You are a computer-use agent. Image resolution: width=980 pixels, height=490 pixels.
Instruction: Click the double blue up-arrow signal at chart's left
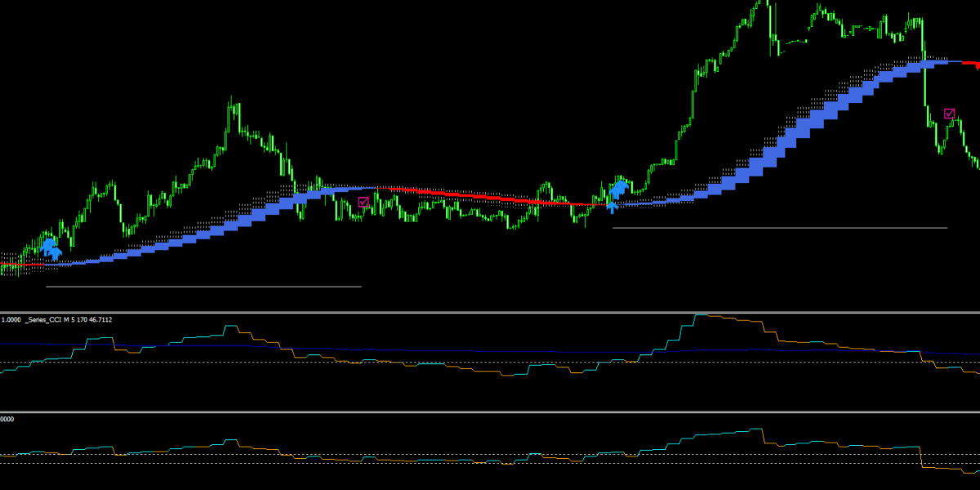tap(51, 249)
